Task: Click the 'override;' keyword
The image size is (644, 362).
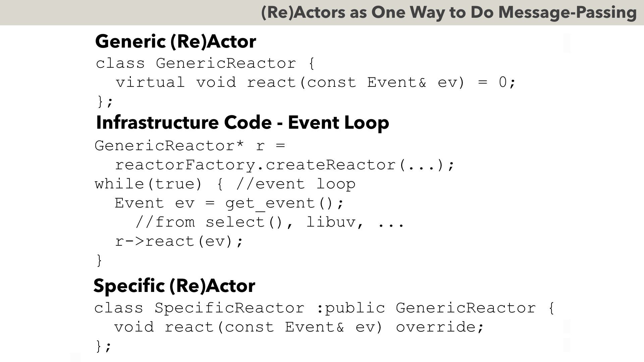Action: click(440, 327)
